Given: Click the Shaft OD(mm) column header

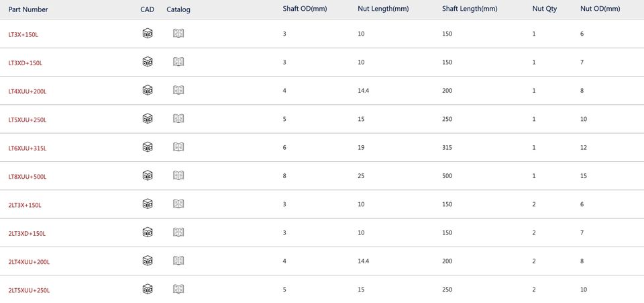Looking at the screenshot, I should point(305,9).
